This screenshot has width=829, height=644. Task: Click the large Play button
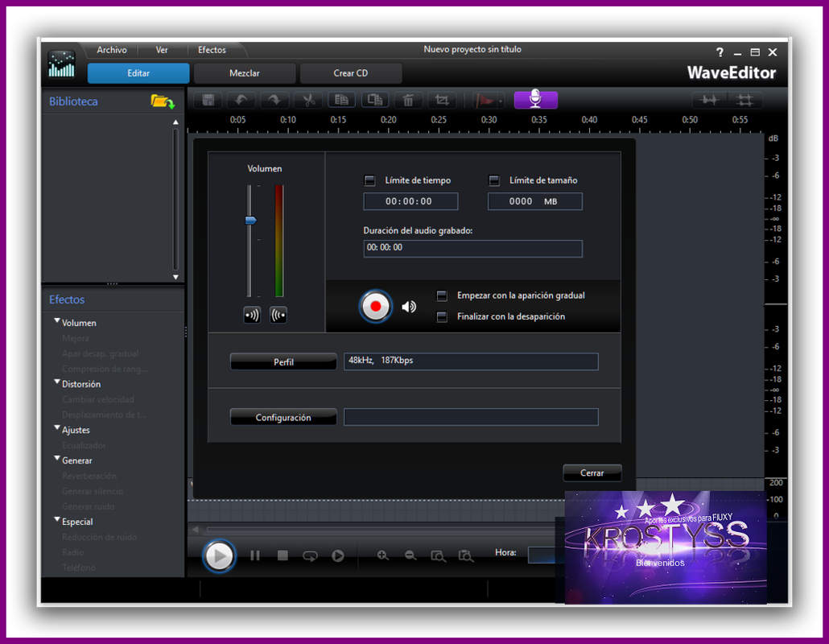pos(218,555)
